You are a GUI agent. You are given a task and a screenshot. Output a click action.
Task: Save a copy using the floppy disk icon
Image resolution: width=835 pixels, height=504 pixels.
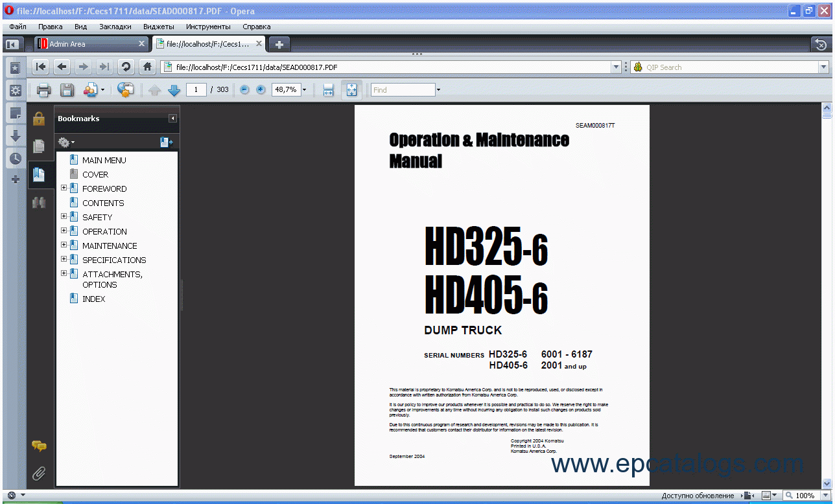67,90
